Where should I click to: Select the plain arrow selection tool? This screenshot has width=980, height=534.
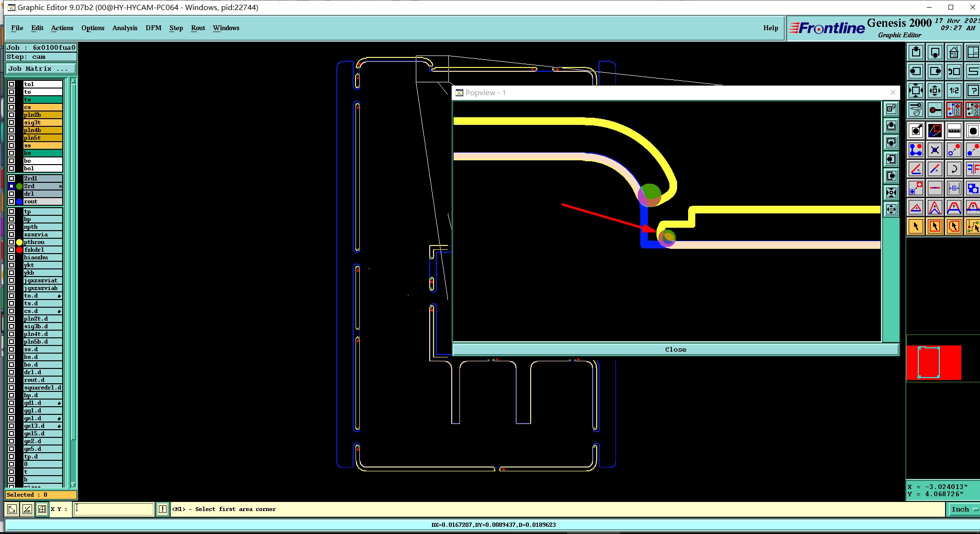pos(916,226)
